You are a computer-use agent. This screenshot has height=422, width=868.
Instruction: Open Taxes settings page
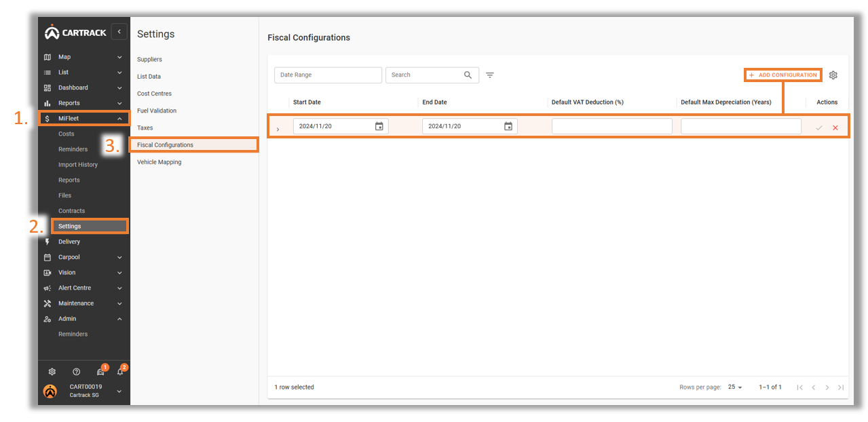(x=145, y=128)
